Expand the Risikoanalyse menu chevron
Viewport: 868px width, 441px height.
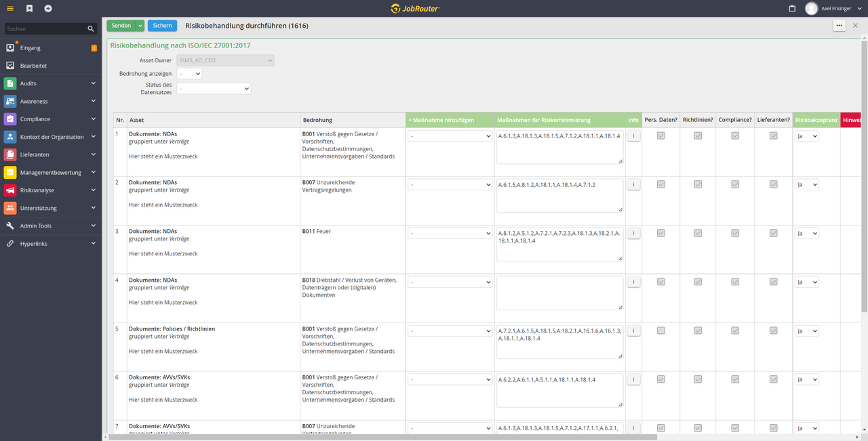(x=94, y=190)
